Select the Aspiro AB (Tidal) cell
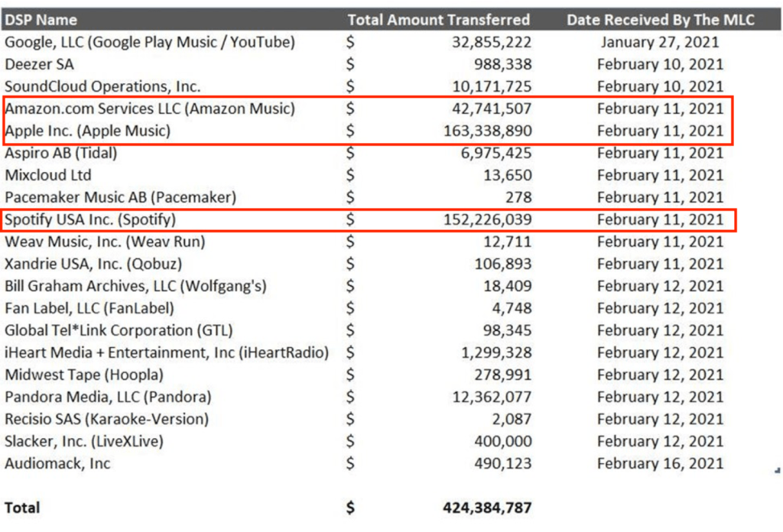The width and height of the screenshot is (783, 532). (x=60, y=153)
